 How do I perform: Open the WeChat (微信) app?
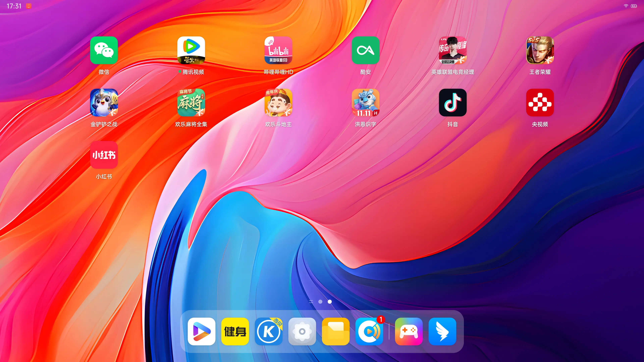pyautogui.click(x=104, y=50)
